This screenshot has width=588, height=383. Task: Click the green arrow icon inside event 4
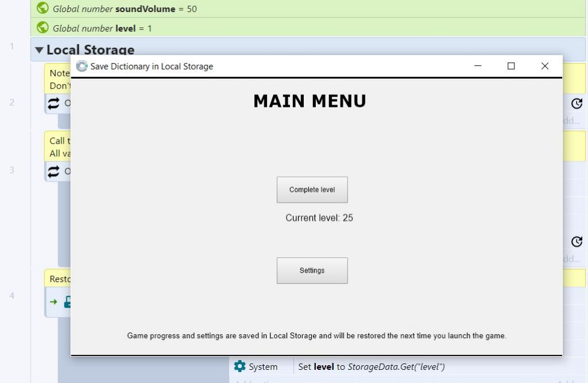(54, 301)
